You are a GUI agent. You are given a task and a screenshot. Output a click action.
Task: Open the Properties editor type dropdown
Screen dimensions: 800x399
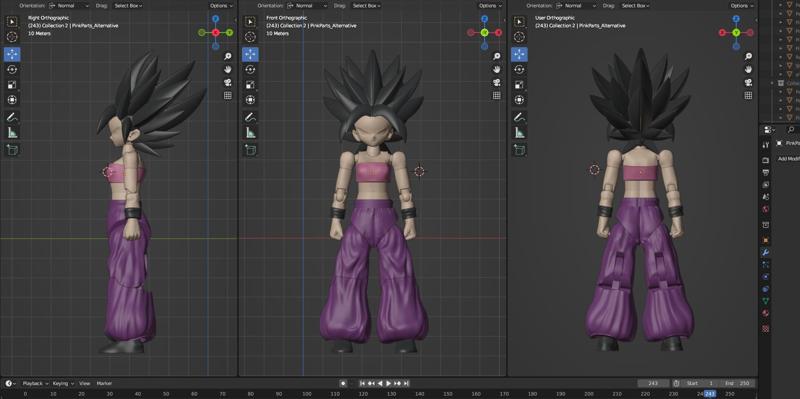(769, 130)
